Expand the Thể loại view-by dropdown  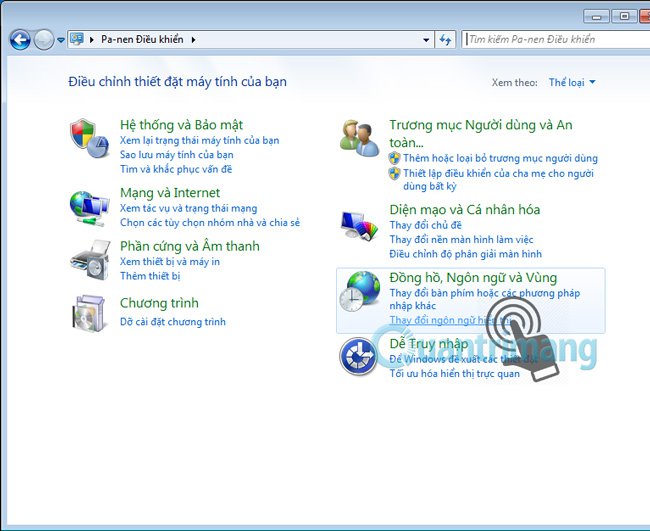[x=572, y=82]
